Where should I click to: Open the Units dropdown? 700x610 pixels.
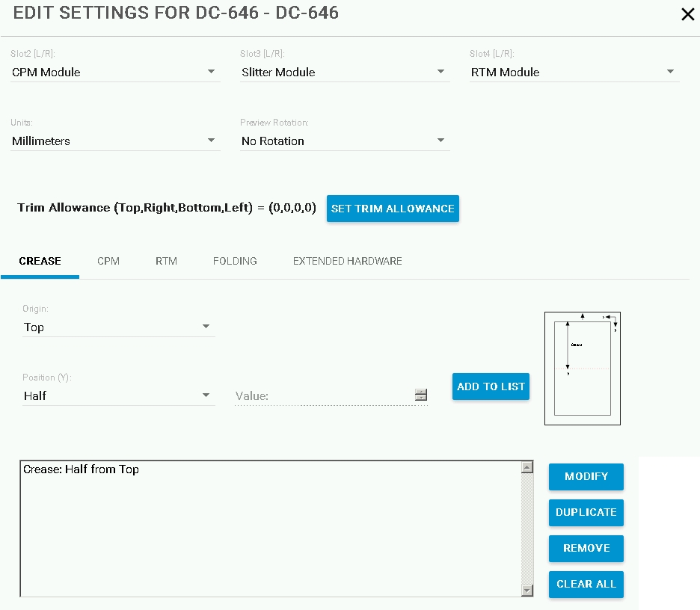pos(212,141)
